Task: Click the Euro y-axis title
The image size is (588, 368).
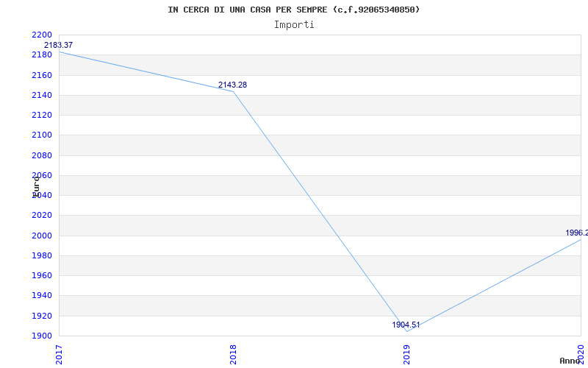Action: pos(36,186)
